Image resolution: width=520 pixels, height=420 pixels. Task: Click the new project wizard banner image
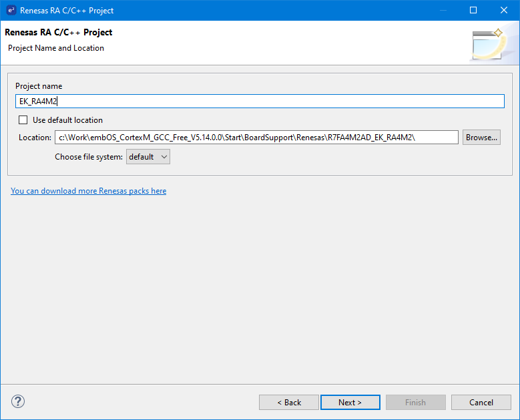pos(491,44)
